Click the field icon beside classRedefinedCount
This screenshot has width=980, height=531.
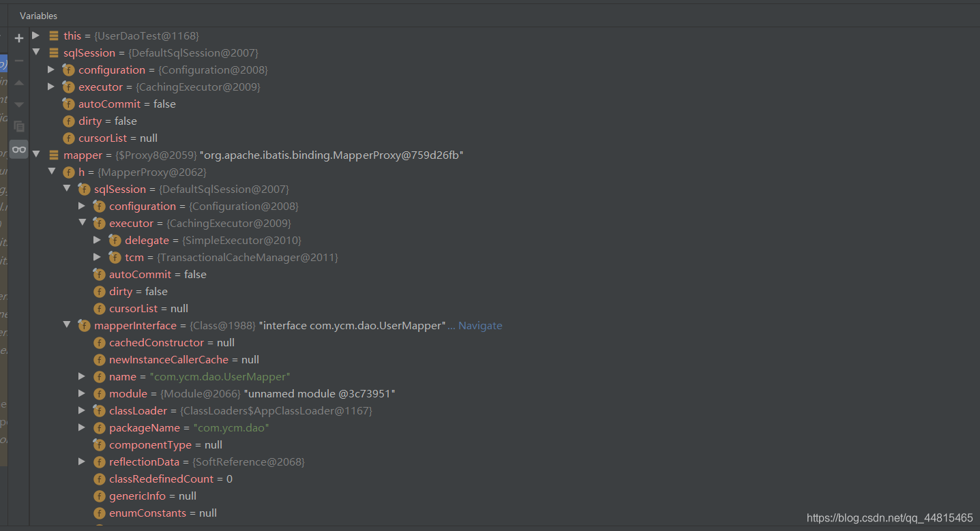pyautogui.click(x=100, y=479)
